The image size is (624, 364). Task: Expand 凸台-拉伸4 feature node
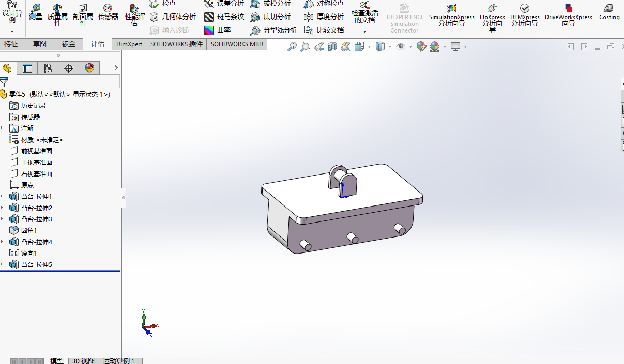point(2,242)
